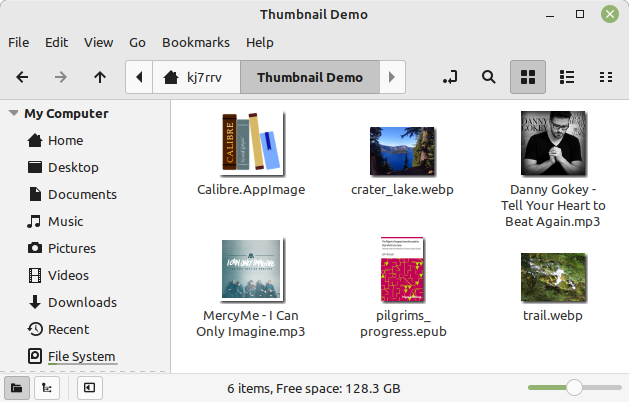Go up to parent folder arrow
Image resolution: width=629 pixels, height=402 pixels.
100,77
